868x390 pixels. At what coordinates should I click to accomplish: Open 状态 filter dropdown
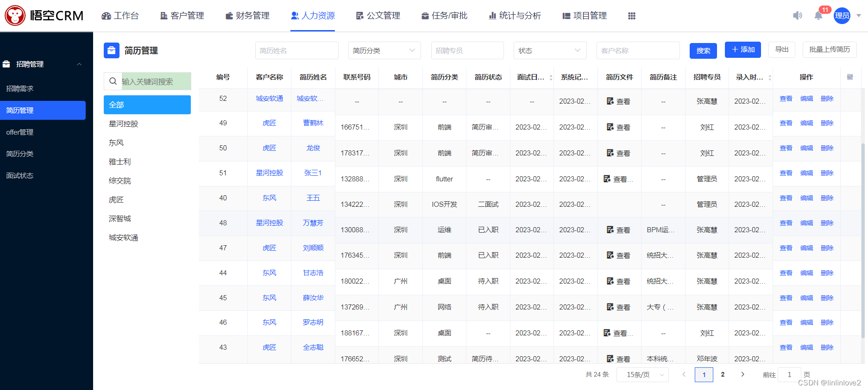coord(550,50)
